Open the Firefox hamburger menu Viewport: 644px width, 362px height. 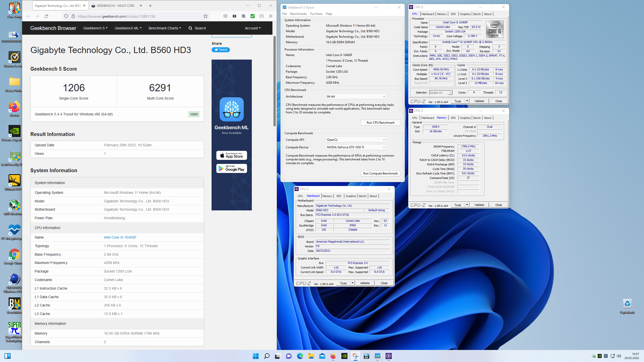click(x=271, y=16)
